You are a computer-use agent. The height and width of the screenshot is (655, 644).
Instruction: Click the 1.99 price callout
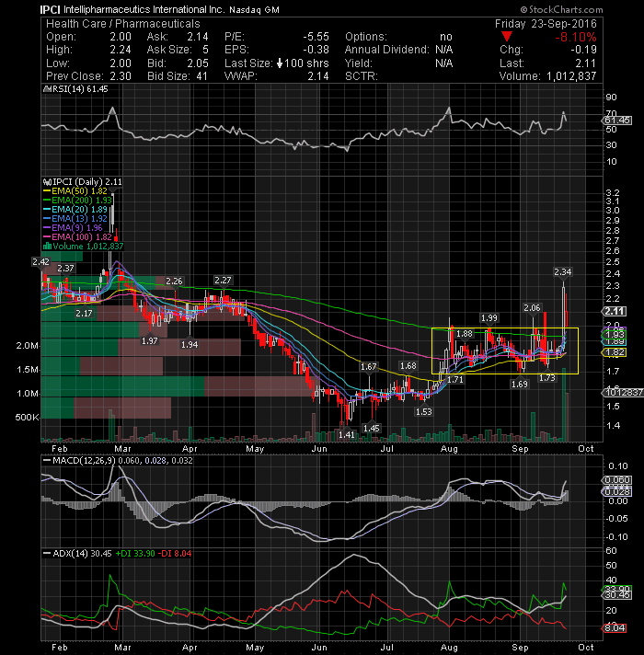[489, 318]
